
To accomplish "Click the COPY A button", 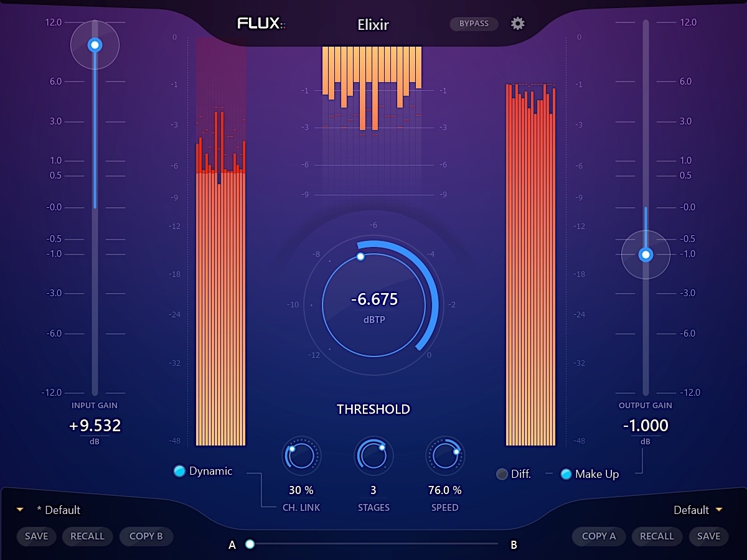I will click(599, 536).
